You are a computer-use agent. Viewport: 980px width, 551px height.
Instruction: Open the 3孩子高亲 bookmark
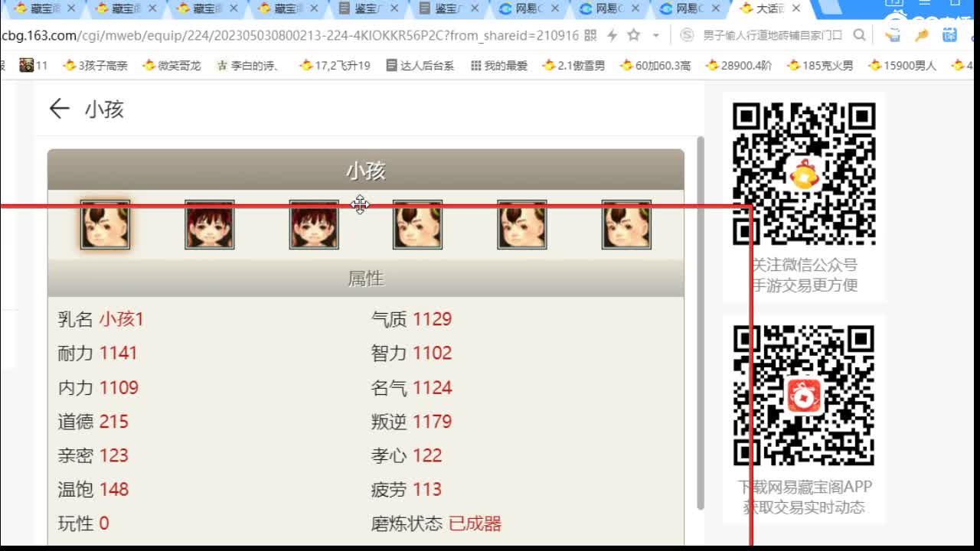(x=95, y=65)
